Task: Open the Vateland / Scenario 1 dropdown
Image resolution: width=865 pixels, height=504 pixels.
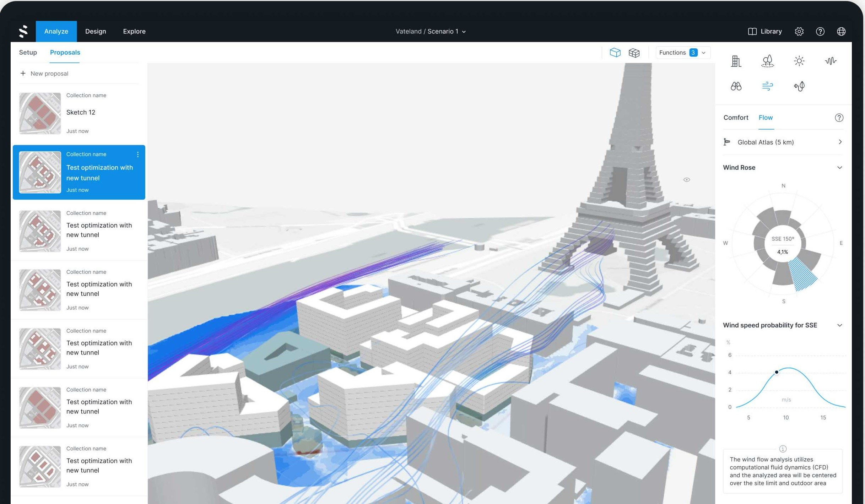Action: (431, 31)
